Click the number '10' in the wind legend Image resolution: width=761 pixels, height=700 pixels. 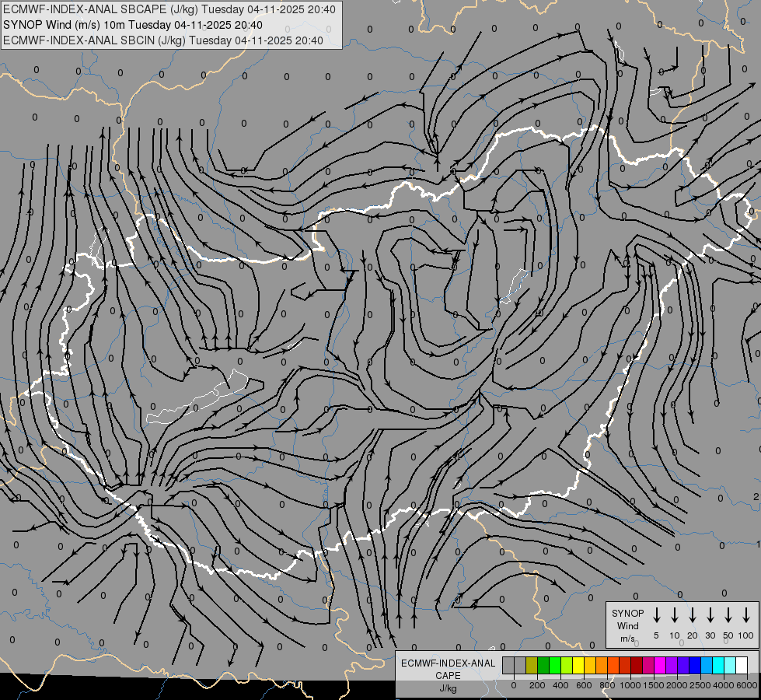pos(675,635)
